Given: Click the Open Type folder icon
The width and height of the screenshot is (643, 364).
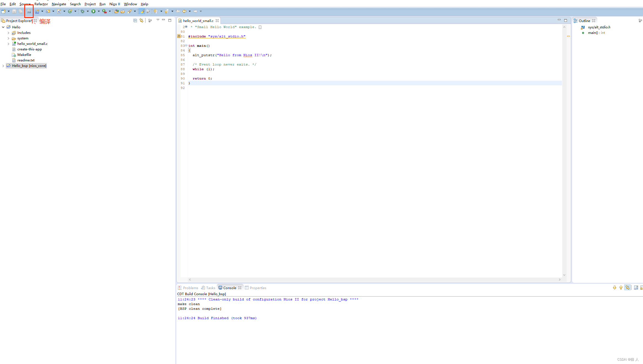Looking at the screenshot, I should [116, 12].
